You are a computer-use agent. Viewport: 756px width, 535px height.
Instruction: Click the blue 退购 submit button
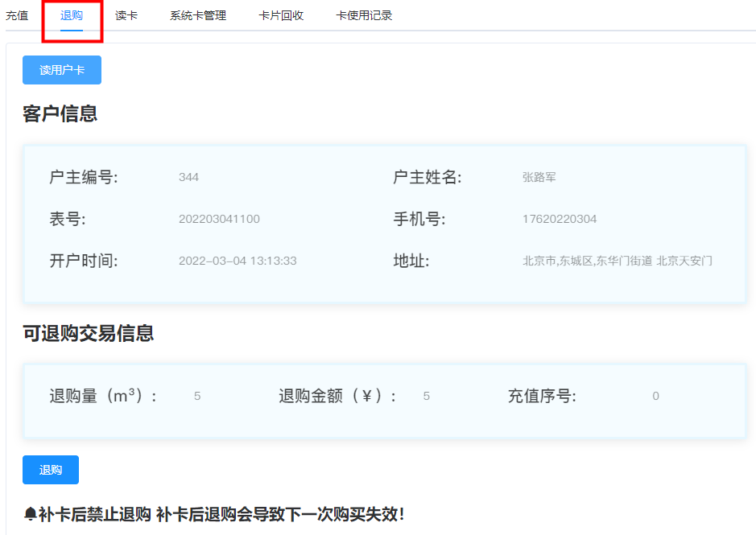click(x=51, y=470)
